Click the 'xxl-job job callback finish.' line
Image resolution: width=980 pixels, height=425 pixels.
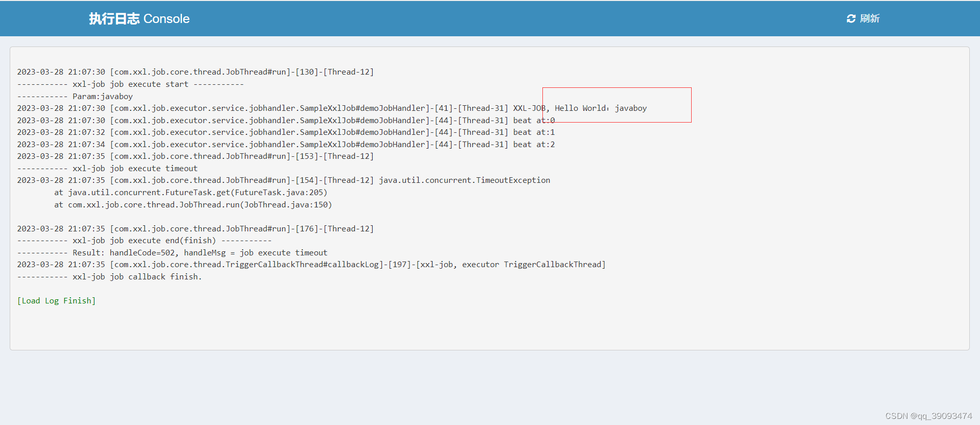(109, 277)
